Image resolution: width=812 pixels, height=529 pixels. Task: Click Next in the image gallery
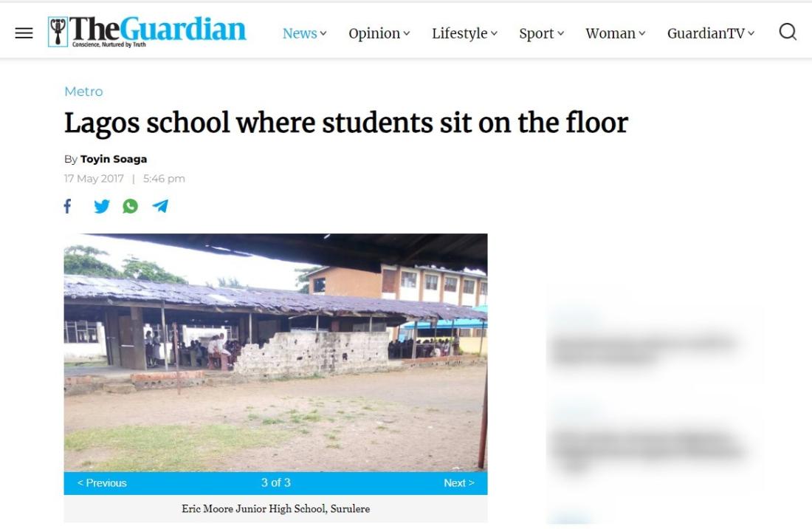[459, 483]
